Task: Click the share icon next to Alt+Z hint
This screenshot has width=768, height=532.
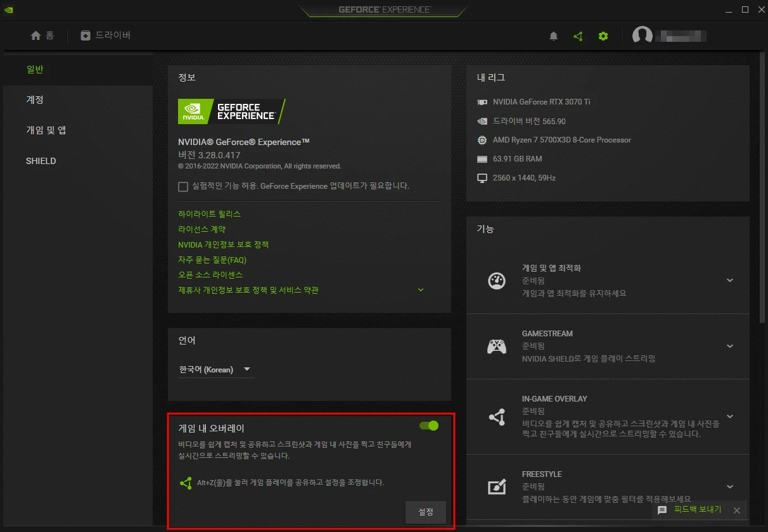Action: pos(186,483)
